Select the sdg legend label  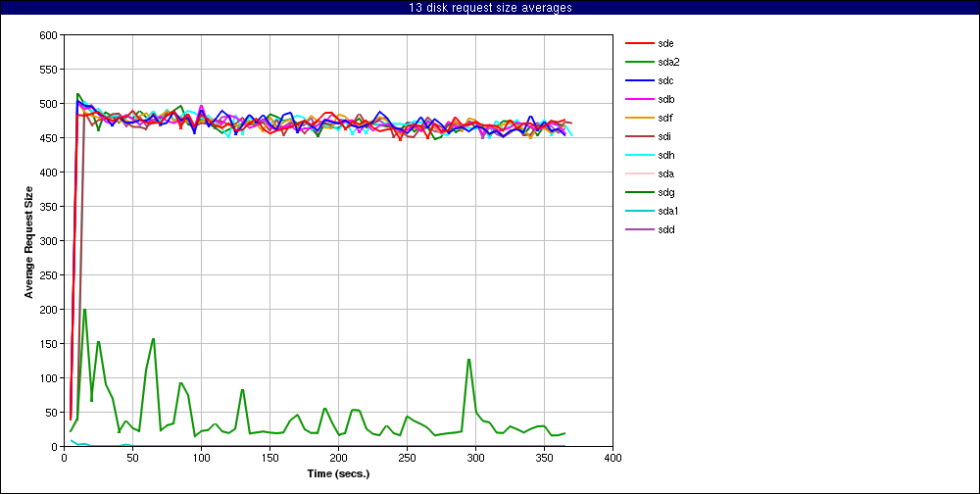[x=665, y=192]
